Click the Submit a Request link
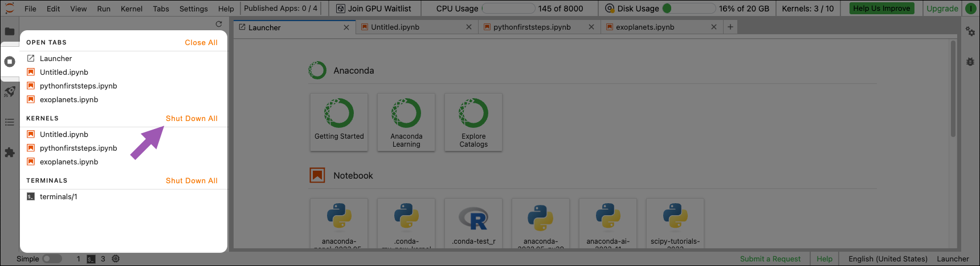Screen dimensions: 980x266 [770, 259]
